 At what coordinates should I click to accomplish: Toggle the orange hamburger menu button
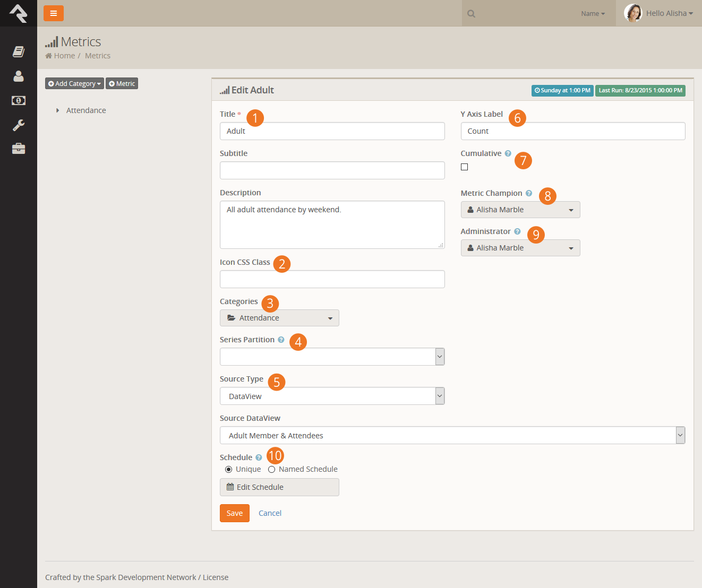click(54, 13)
